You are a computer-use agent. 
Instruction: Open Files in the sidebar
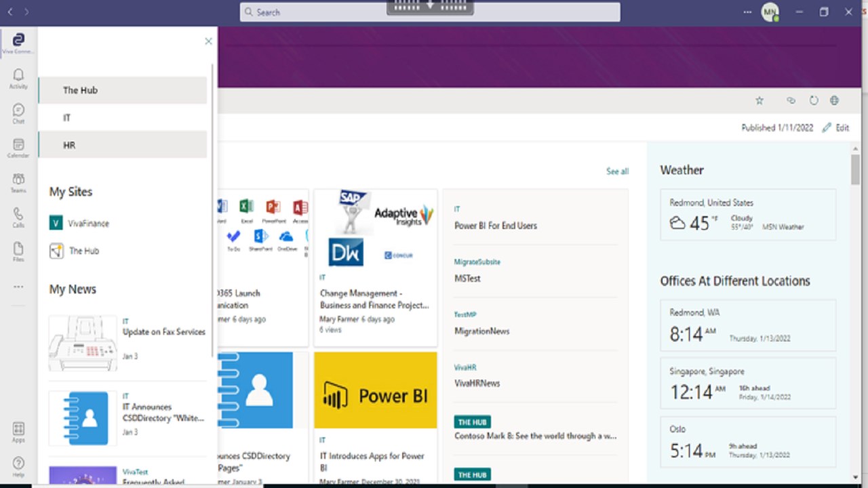pyautogui.click(x=18, y=252)
